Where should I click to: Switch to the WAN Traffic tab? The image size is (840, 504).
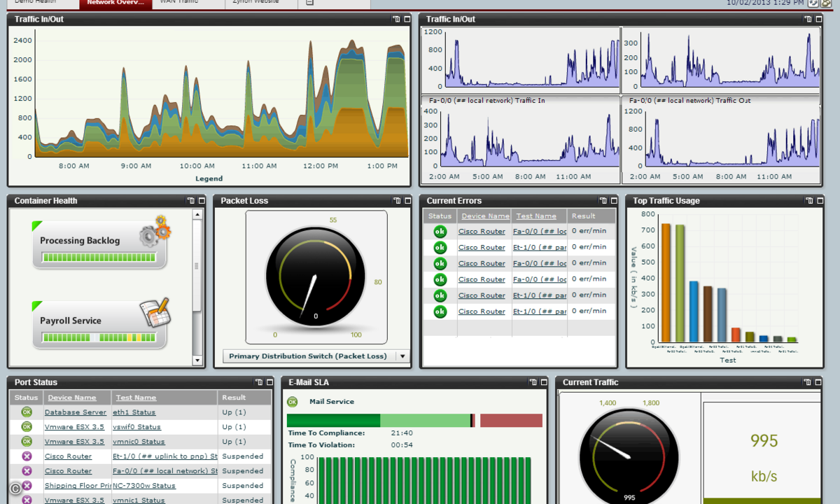point(189,3)
